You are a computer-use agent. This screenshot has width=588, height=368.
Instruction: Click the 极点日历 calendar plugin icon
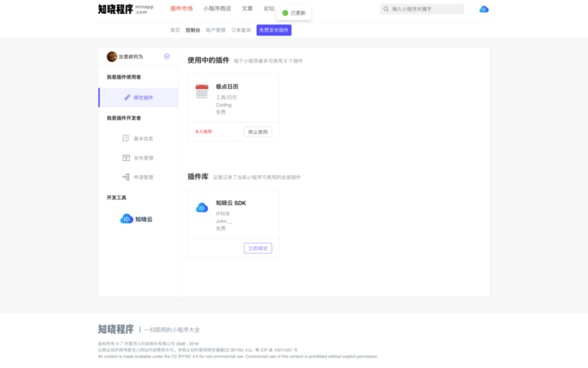(202, 92)
